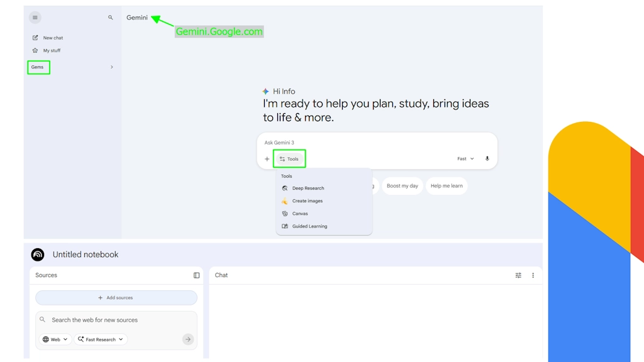Click the plus icon to attach files
Viewport: 644px width, 362px height.
click(267, 158)
